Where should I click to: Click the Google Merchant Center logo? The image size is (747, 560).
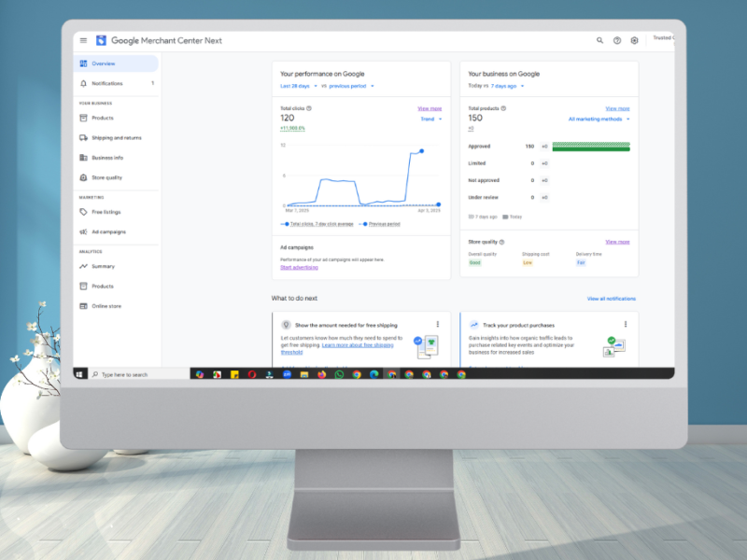click(x=101, y=40)
